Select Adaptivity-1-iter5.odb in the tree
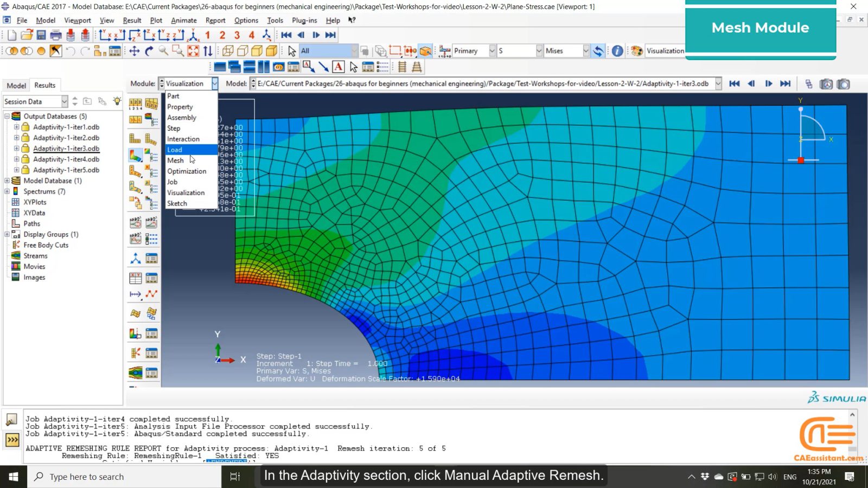The width and height of the screenshot is (868, 488). 66,170
